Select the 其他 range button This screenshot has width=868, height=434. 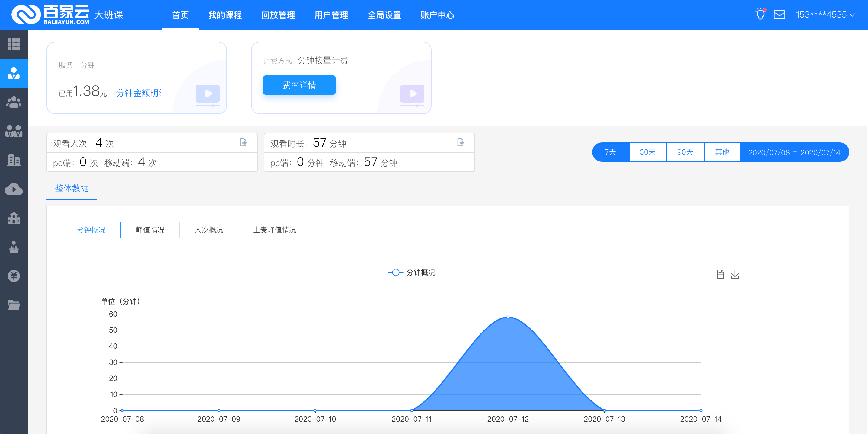[x=722, y=152]
